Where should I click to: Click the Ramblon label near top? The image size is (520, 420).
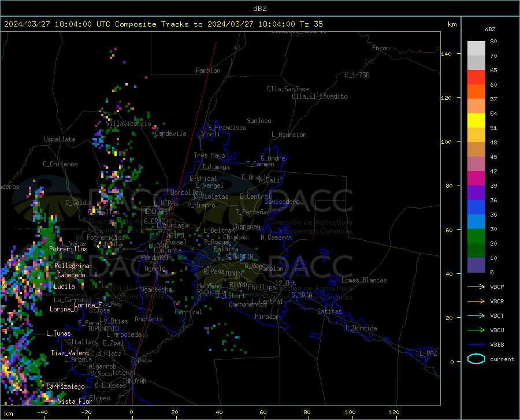click(208, 70)
